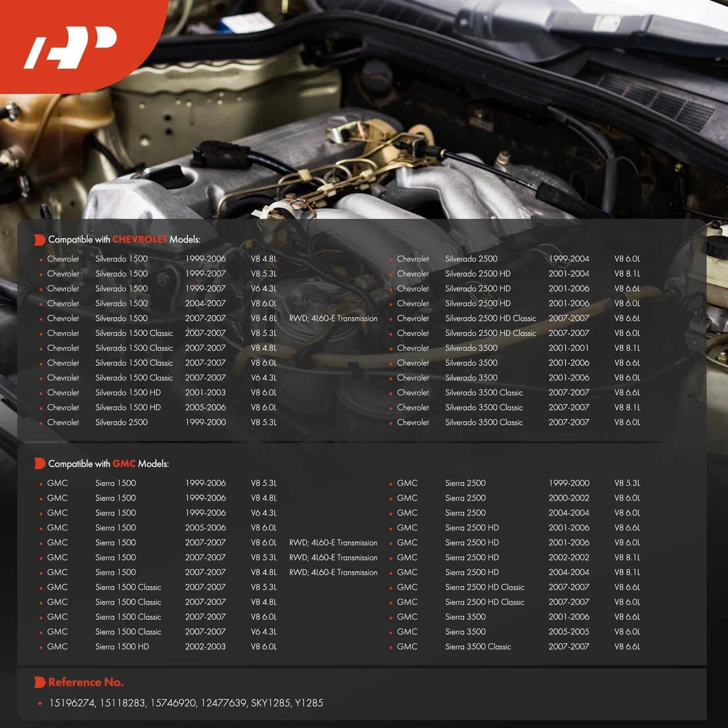The width and height of the screenshot is (728, 728).
Task: Click 'Silverado 2500 HD' in the 2001-2004 V8 8.1L row
Action: pyautogui.click(x=478, y=274)
